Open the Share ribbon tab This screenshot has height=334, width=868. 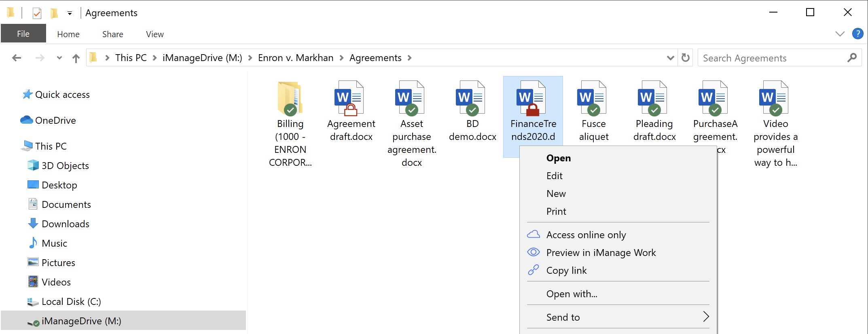pos(113,34)
